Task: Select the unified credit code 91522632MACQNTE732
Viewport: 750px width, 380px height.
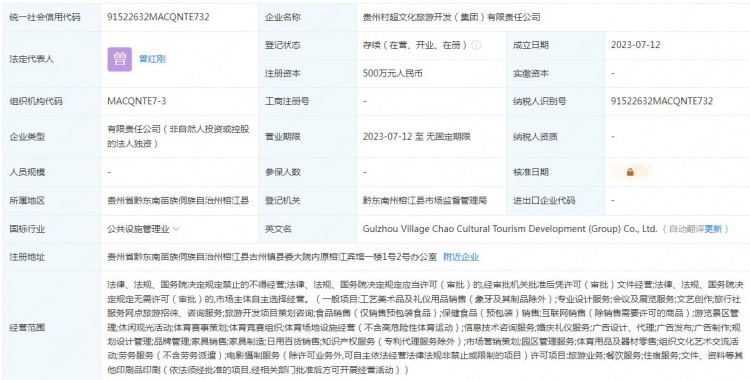Action: pyautogui.click(x=158, y=17)
